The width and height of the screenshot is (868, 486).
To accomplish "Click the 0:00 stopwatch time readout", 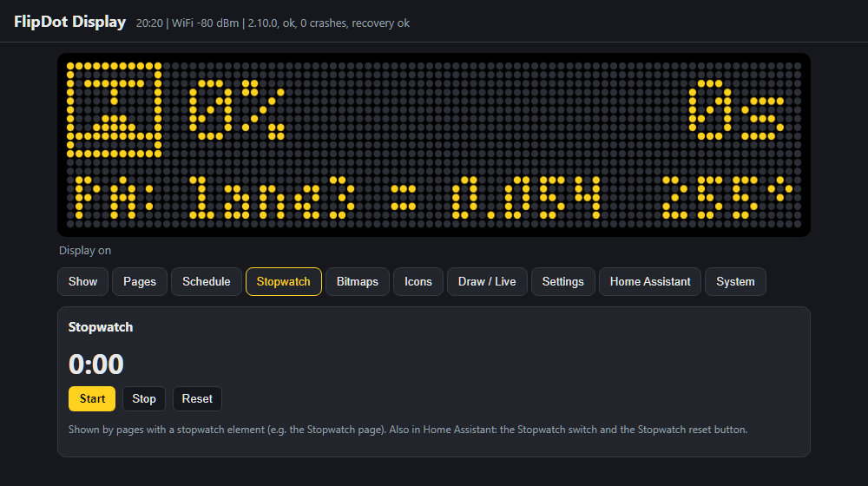I will click(96, 364).
